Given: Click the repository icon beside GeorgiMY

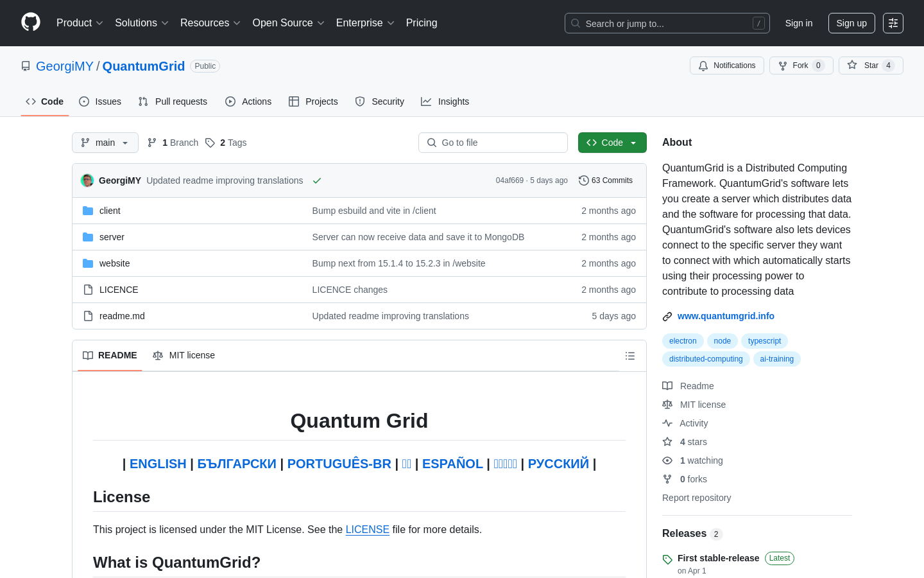Looking at the screenshot, I should click(x=26, y=66).
